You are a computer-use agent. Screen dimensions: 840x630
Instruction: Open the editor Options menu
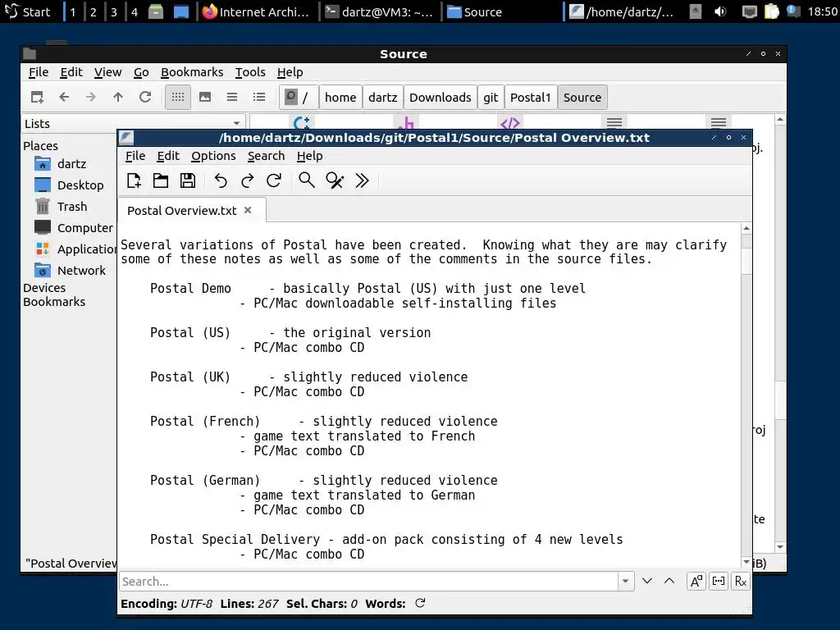213,156
